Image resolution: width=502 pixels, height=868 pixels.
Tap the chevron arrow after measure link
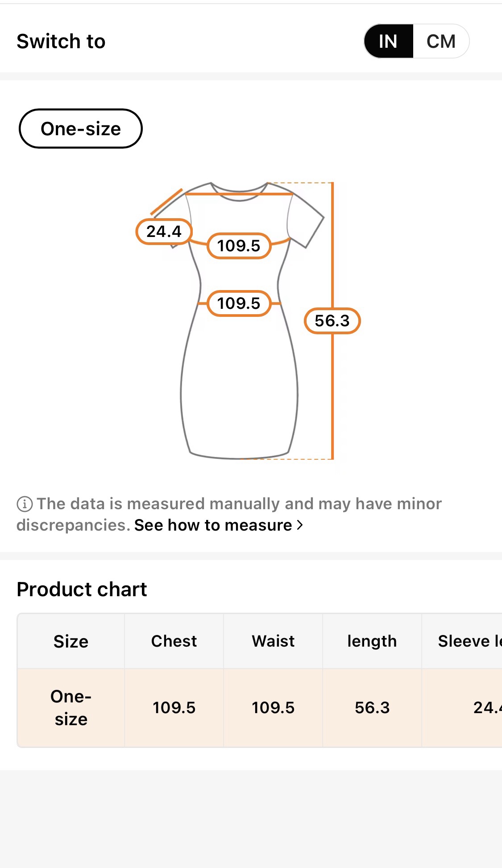point(300,525)
